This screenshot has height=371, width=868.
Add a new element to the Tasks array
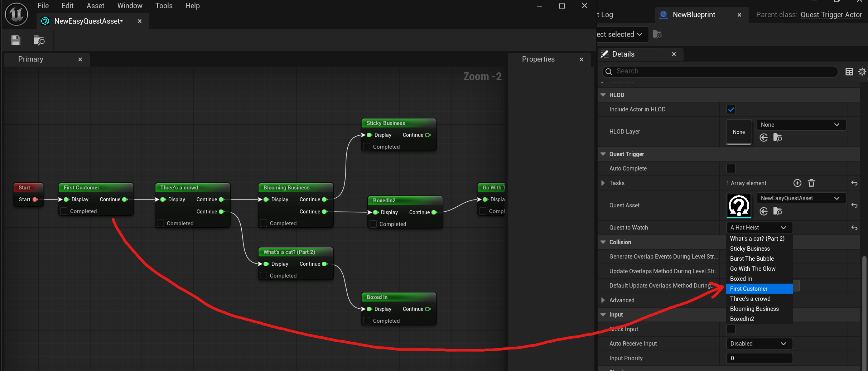click(797, 183)
